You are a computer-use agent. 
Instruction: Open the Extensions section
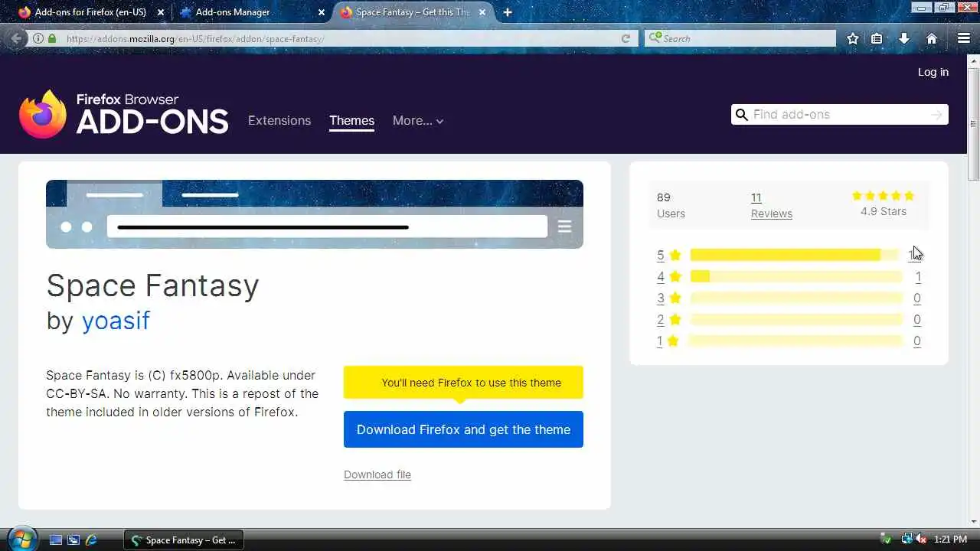point(279,121)
